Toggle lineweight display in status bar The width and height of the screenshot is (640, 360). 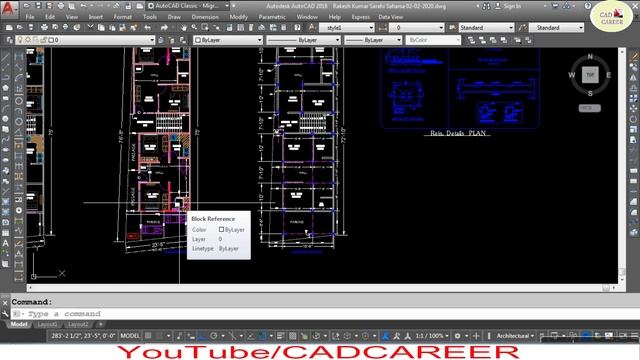point(281,336)
